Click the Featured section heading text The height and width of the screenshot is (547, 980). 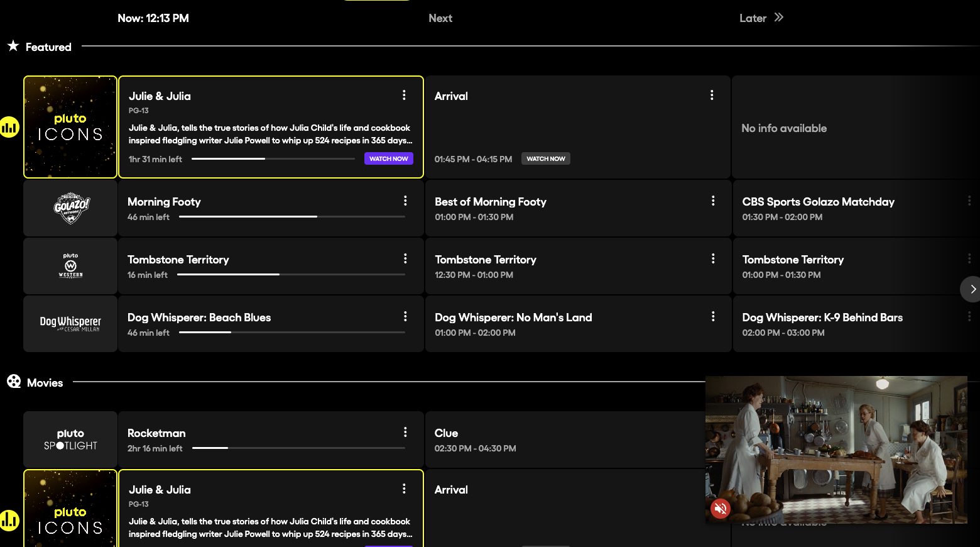48,47
